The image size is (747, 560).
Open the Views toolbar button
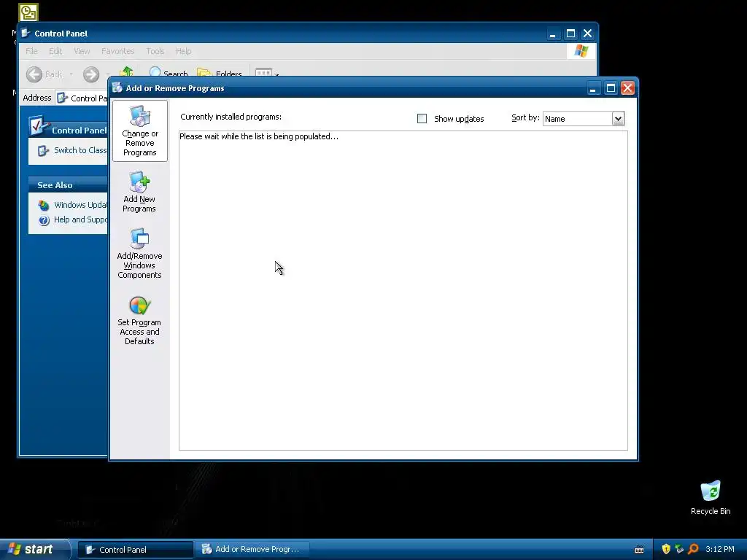(266, 72)
